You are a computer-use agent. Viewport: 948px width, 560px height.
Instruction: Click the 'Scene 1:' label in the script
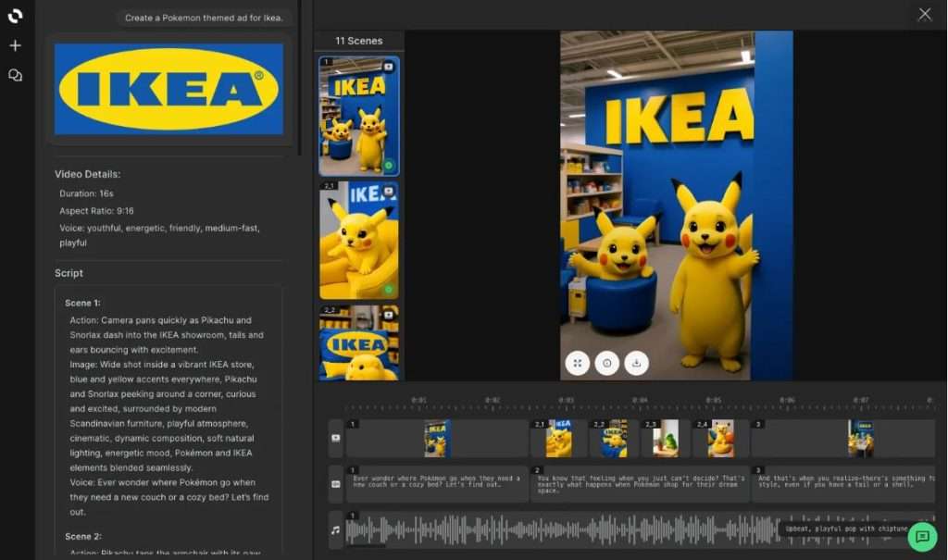point(82,303)
